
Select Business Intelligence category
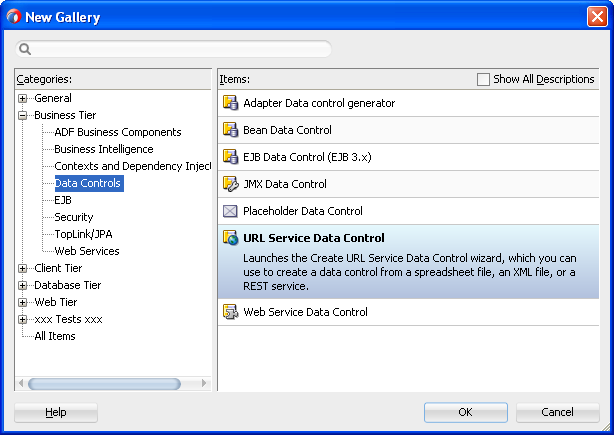pyautogui.click(x=104, y=149)
